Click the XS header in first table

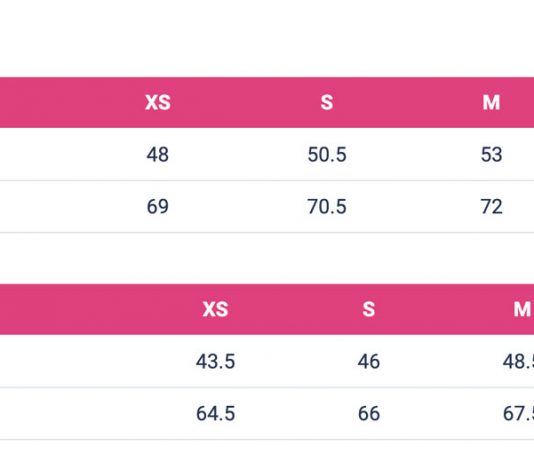click(x=158, y=102)
